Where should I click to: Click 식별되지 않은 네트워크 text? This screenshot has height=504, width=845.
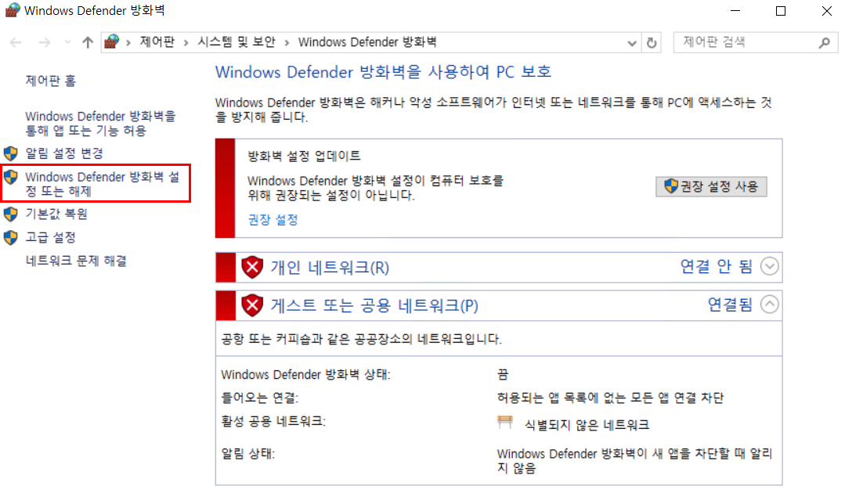tap(587, 425)
